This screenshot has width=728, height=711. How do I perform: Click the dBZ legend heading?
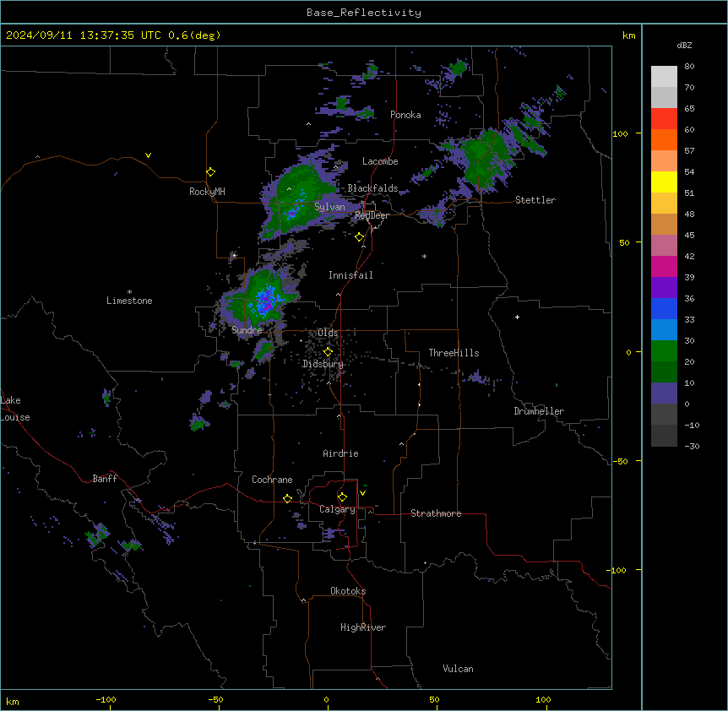(x=684, y=46)
